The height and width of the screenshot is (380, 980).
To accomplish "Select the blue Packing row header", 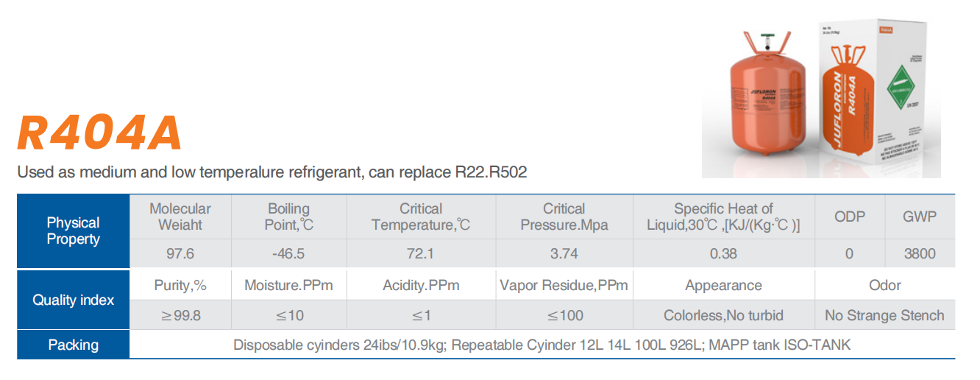I will pos(73,345).
